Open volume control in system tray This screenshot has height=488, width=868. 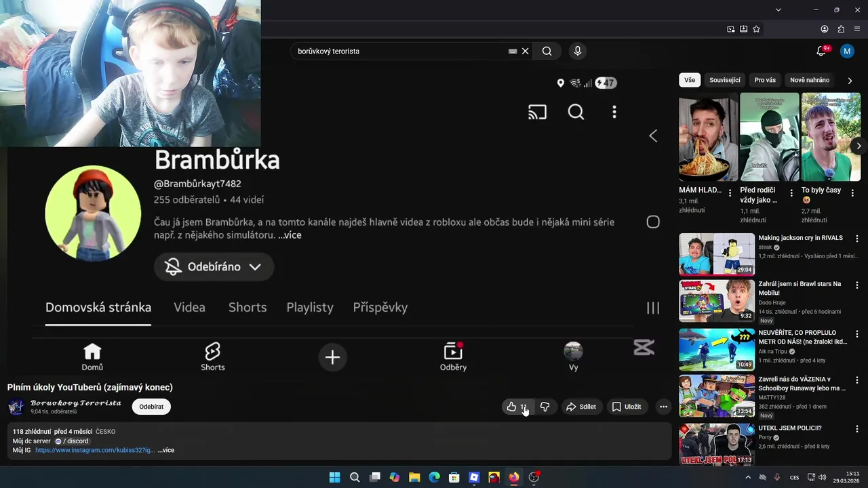[x=822, y=477]
